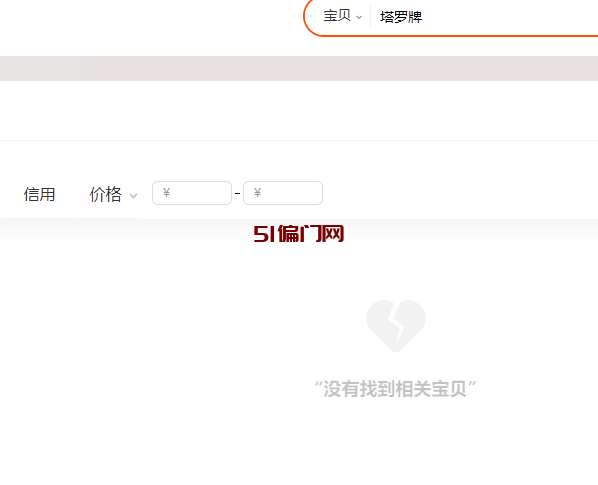Click the 51偏门网 watermark logo
This screenshot has height=485, width=598.
click(299, 234)
